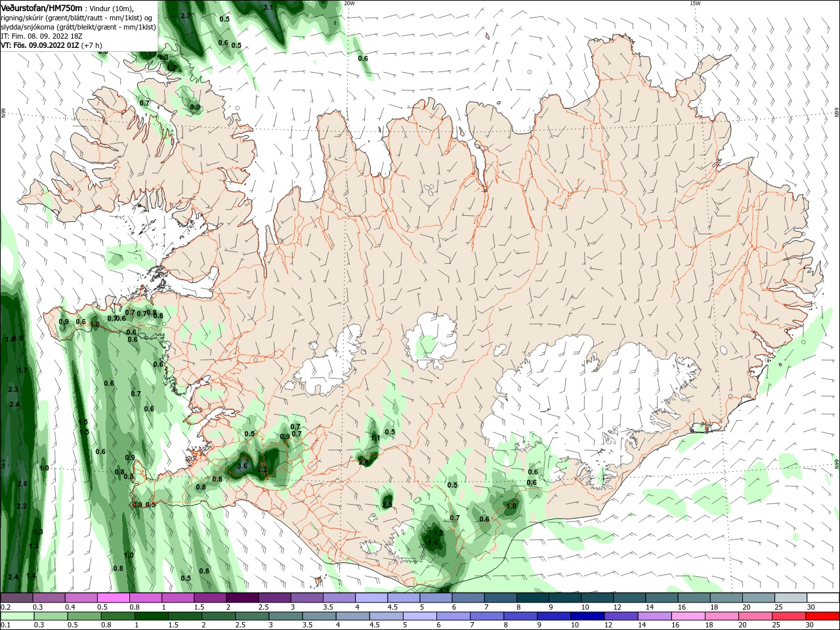Image resolution: width=840 pixels, height=630 pixels.
Task: Click the legend description line 'rigning/skúrir (grænt/blátt/rautt - mm/1klst) og'
Action: pyautogui.click(x=77, y=18)
